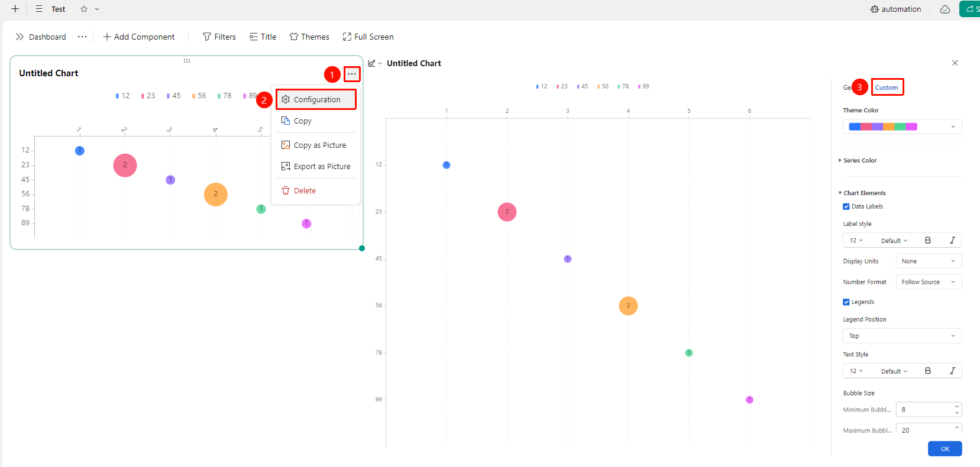Click the orange bubble in the preview chart
This screenshot has width=980, height=467.
pos(628,306)
